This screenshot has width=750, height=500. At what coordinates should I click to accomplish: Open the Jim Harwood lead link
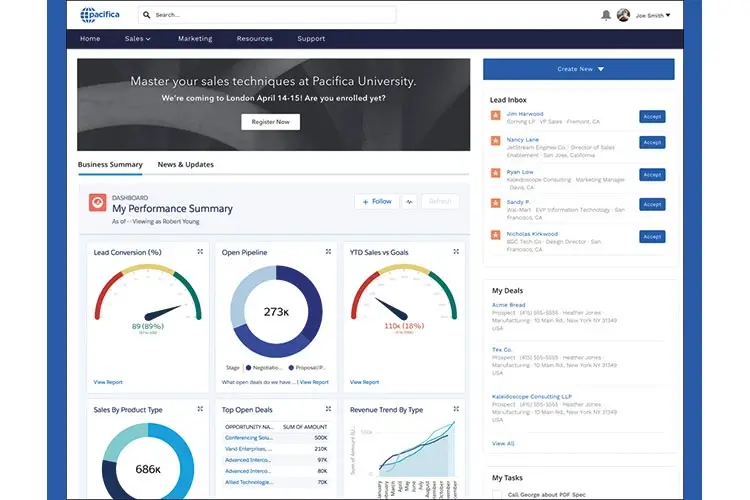click(525, 114)
